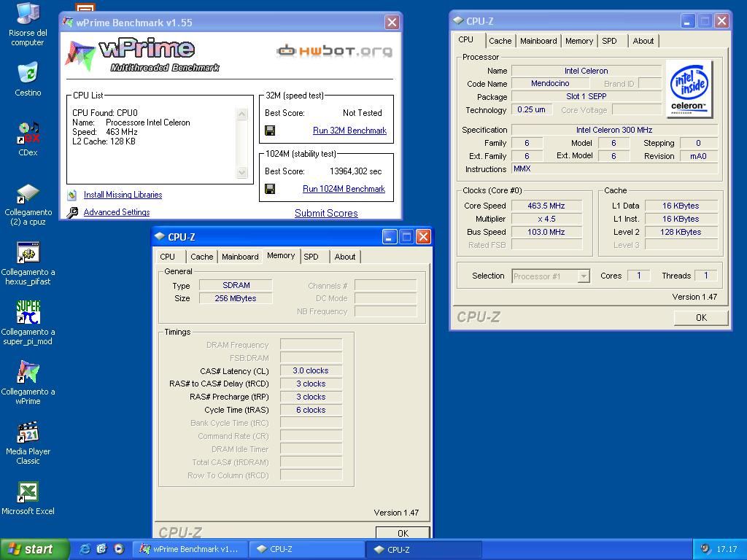Image resolution: width=747 pixels, height=560 pixels.
Task: Open Windows Media Player quick launch icon
Action: pos(119,549)
